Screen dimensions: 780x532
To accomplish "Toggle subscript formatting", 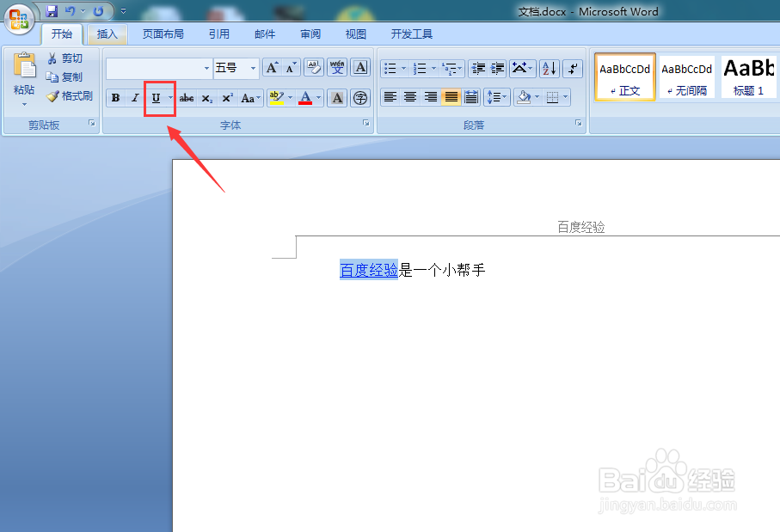I will coord(206,98).
